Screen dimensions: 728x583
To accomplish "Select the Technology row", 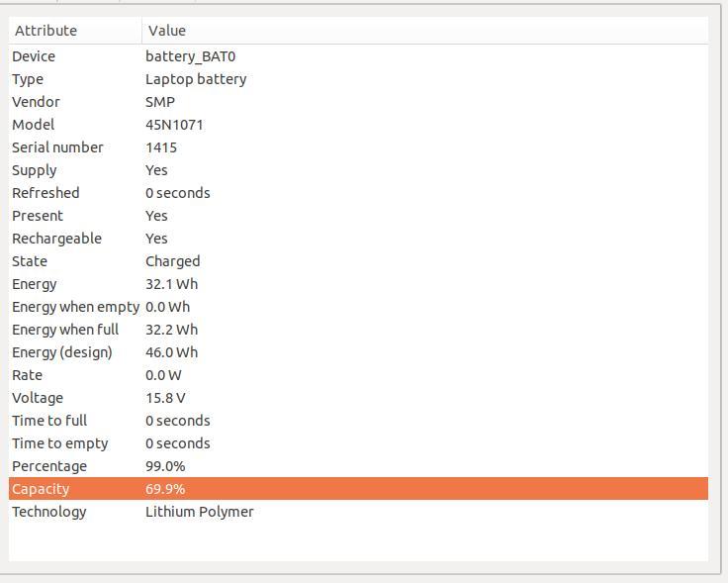I will (x=358, y=512).
